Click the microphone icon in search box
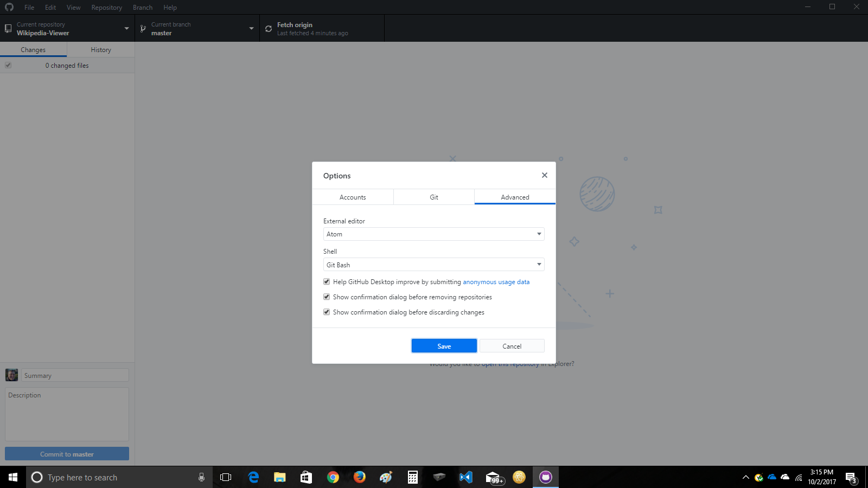Screen dimensions: 868x488 click(201, 477)
